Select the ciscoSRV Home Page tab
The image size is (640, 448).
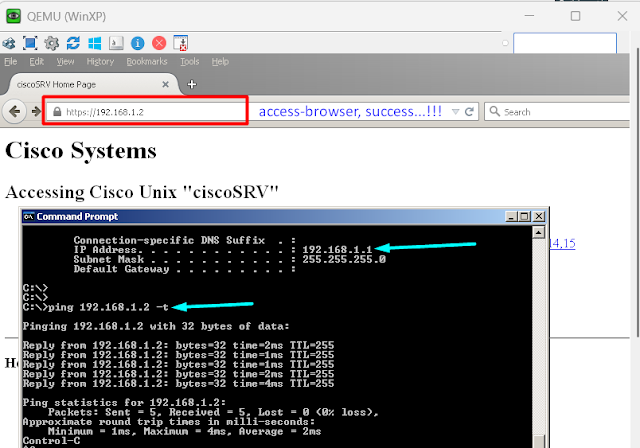pos(92,84)
